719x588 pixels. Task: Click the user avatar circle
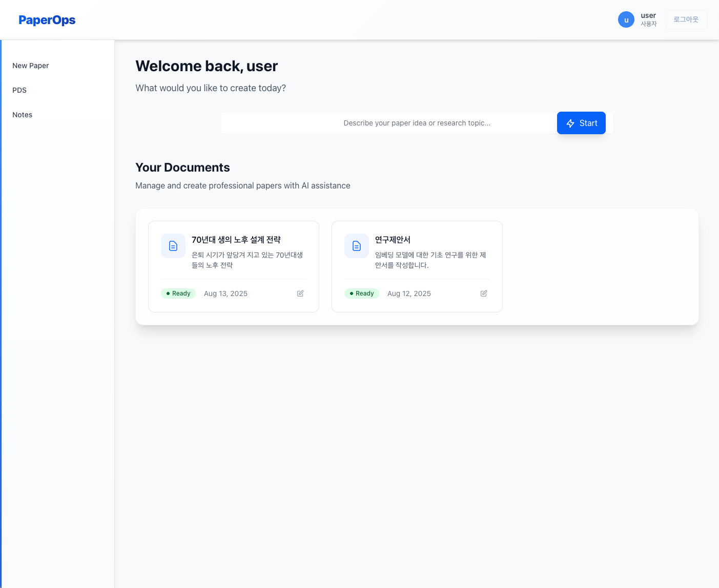tap(626, 19)
